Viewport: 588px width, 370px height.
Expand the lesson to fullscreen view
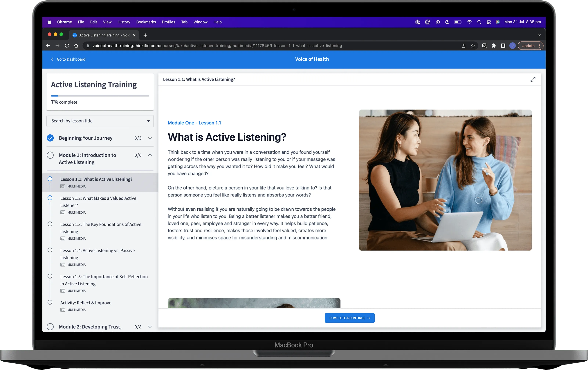tap(533, 79)
